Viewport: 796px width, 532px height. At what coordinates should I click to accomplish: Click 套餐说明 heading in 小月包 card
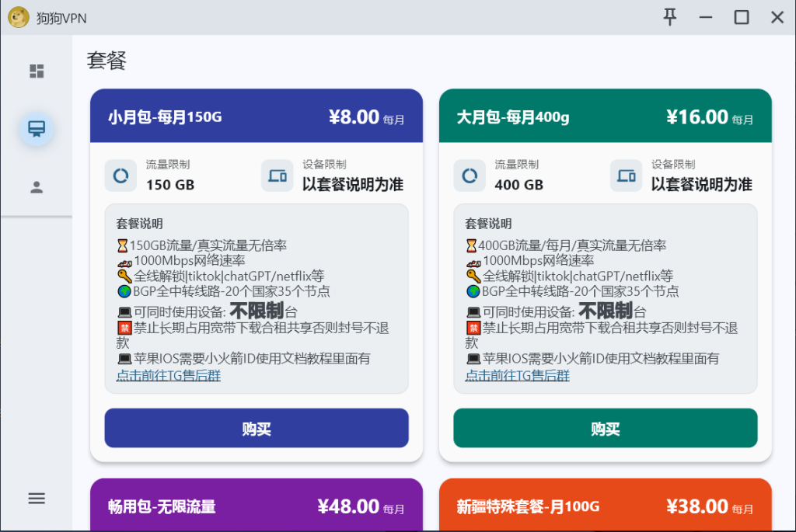(x=140, y=224)
